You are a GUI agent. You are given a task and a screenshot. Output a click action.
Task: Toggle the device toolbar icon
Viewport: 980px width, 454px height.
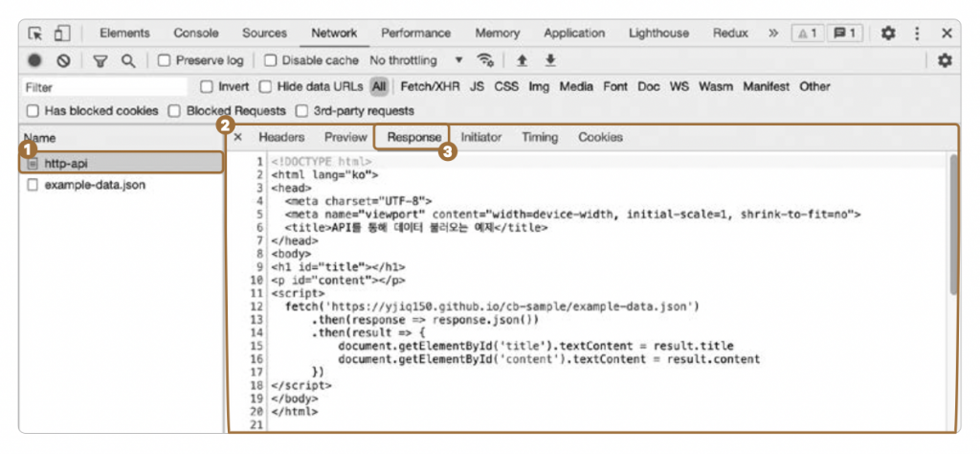(x=62, y=34)
